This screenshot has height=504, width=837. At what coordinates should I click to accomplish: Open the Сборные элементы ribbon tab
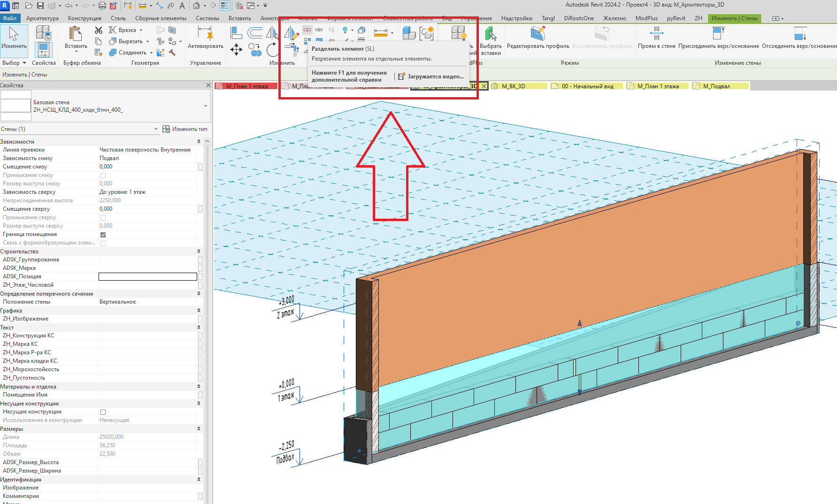click(161, 18)
